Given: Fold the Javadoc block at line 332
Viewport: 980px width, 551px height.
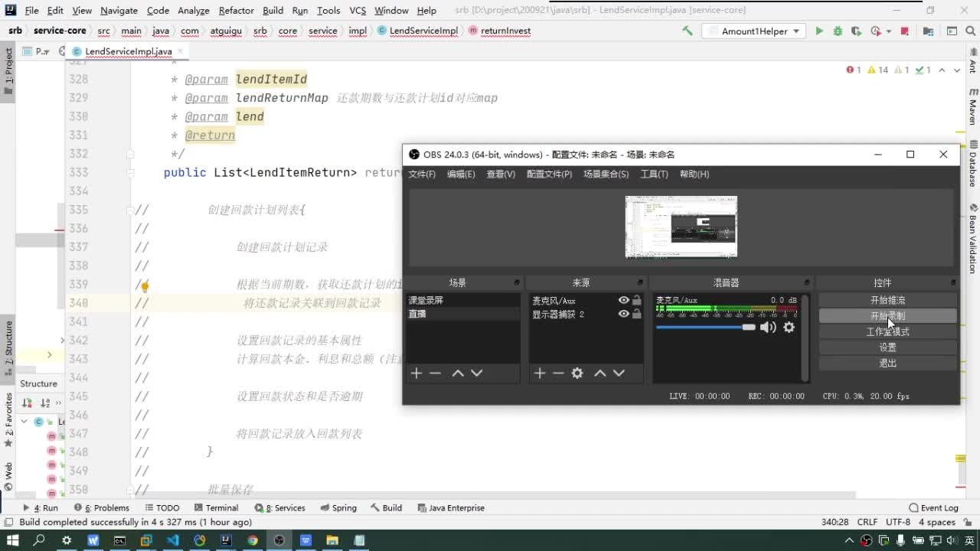Looking at the screenshot, I should click(x=130, y=154).
